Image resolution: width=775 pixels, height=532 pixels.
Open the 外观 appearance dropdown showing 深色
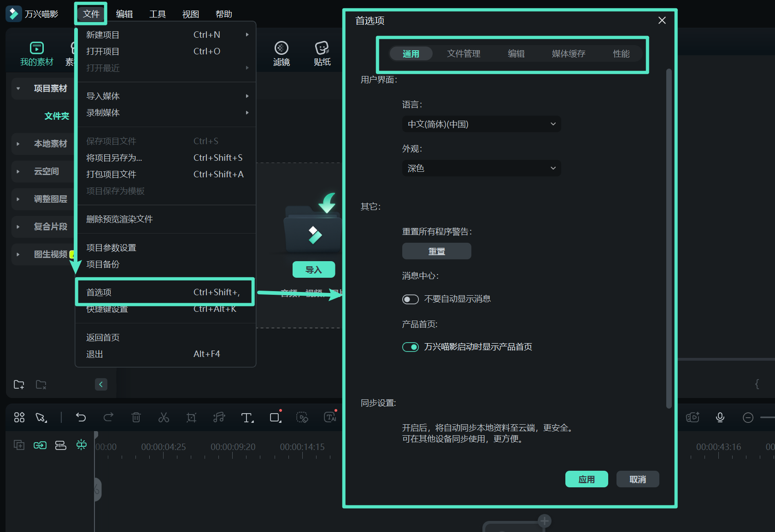tap(481, 168)
